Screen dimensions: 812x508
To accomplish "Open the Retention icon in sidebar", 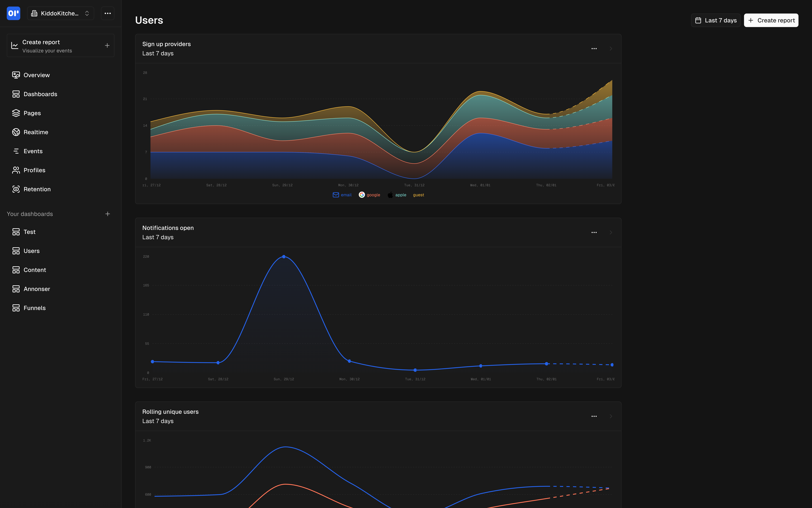I will point(16,189).
